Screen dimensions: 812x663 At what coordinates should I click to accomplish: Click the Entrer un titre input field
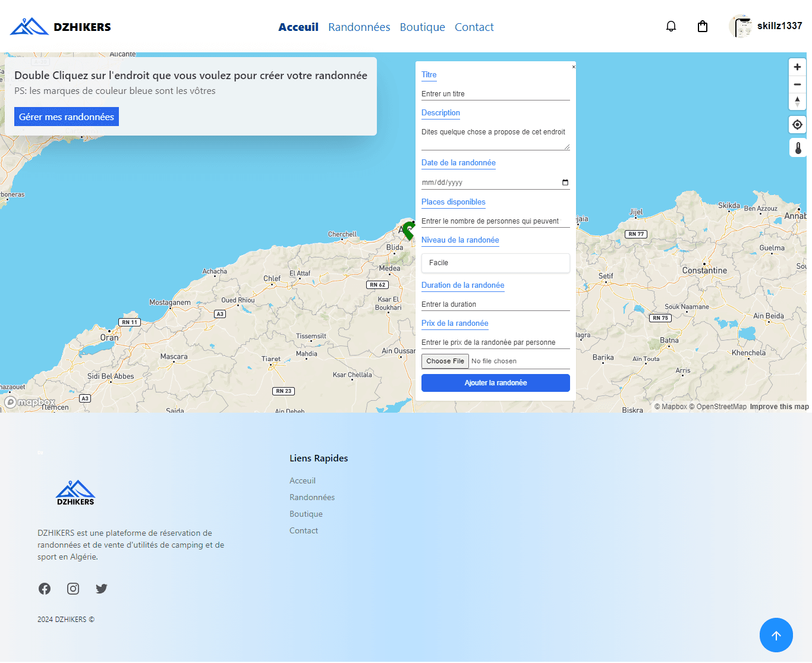pos(495,93)
